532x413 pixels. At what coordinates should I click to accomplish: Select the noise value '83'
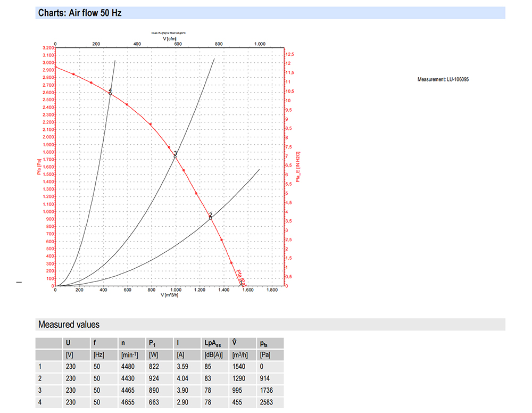[x=207, y=379]
